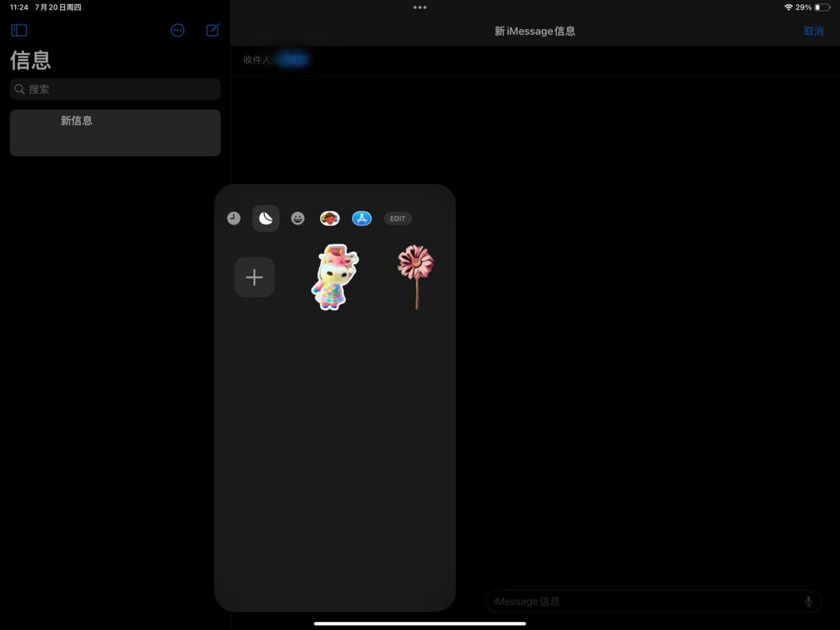Open the emoji sticker category
This screenshot has height=630, width=840.
[298, 218]
